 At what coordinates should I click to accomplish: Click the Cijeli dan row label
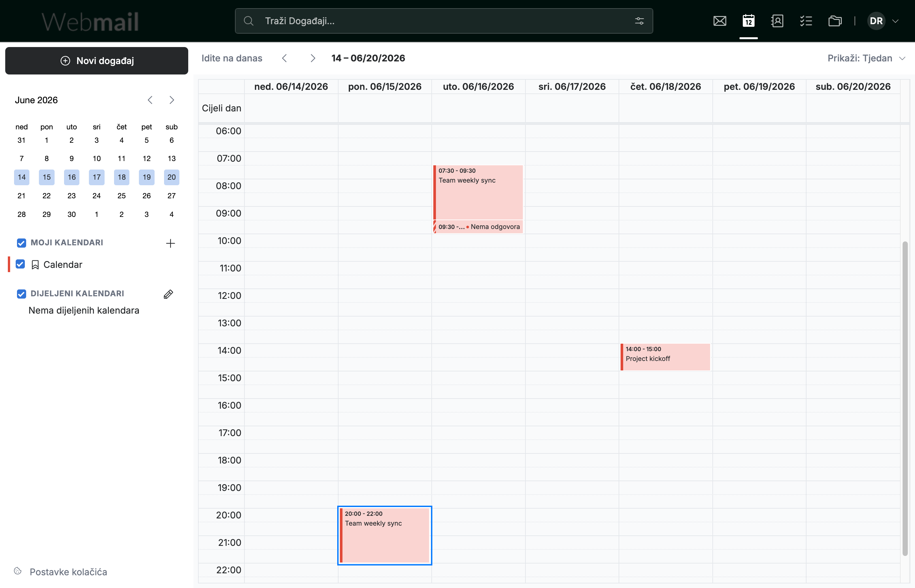click(222, 108)
